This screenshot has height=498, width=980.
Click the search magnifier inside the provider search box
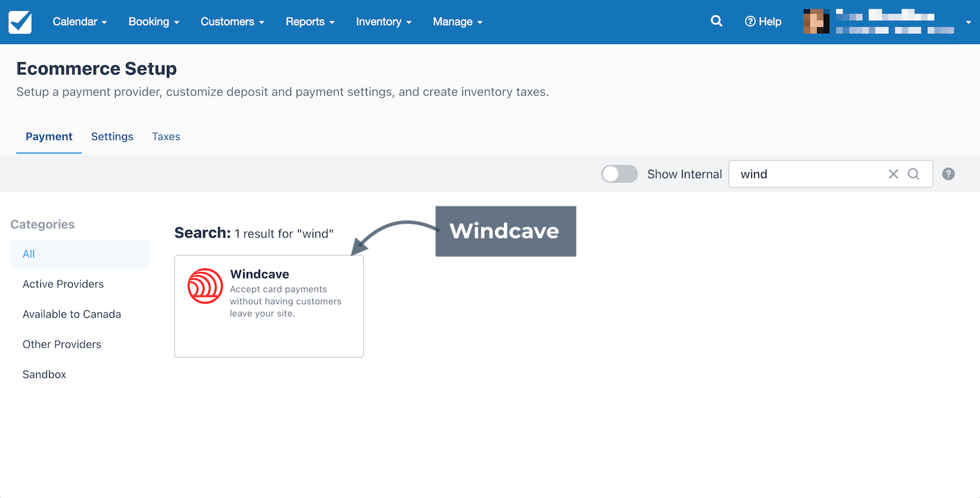(x=913, y=174)
